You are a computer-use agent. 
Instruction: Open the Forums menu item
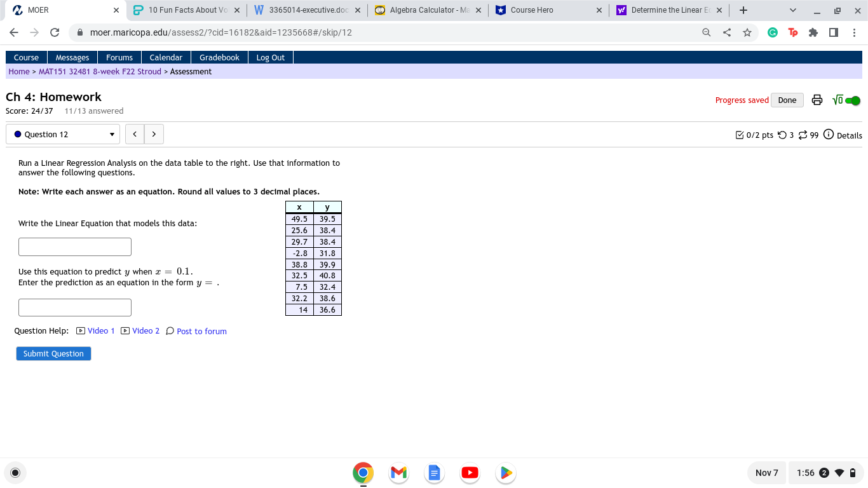(x=119, y=57)
